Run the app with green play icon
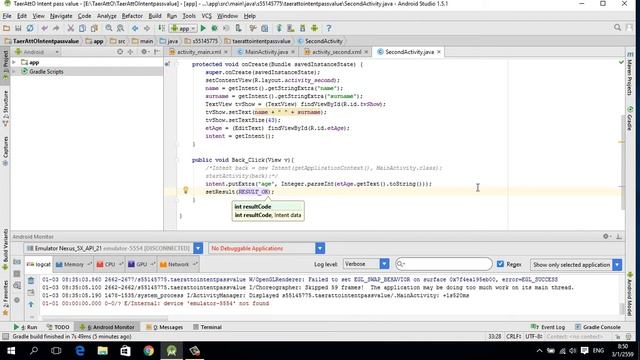 [203, 28]
